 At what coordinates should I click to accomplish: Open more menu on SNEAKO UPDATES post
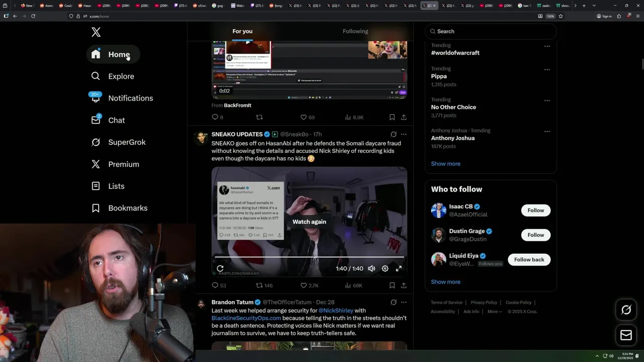pyautogui.click(x=404, y=134)
